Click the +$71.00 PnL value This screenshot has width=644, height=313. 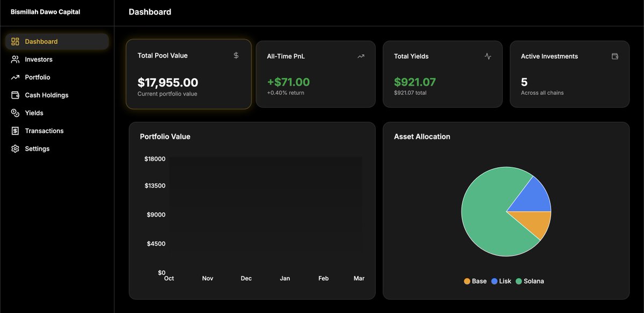(x=288, y=82)
